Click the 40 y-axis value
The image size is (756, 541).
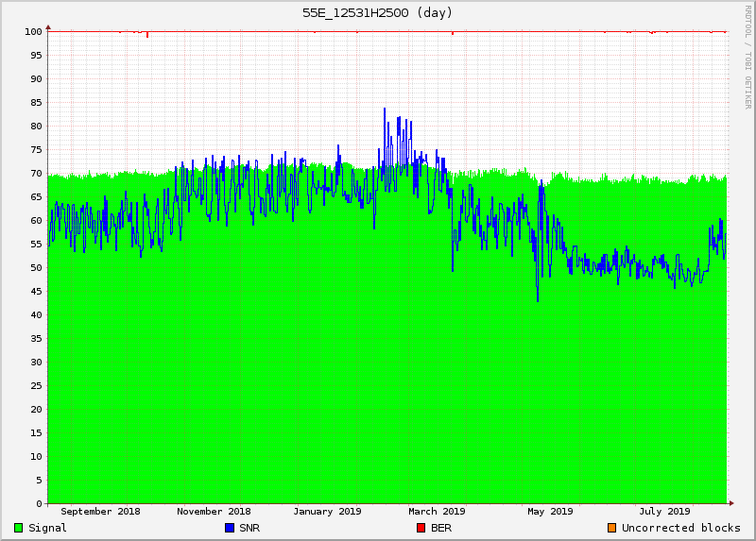tap(36, 315)
